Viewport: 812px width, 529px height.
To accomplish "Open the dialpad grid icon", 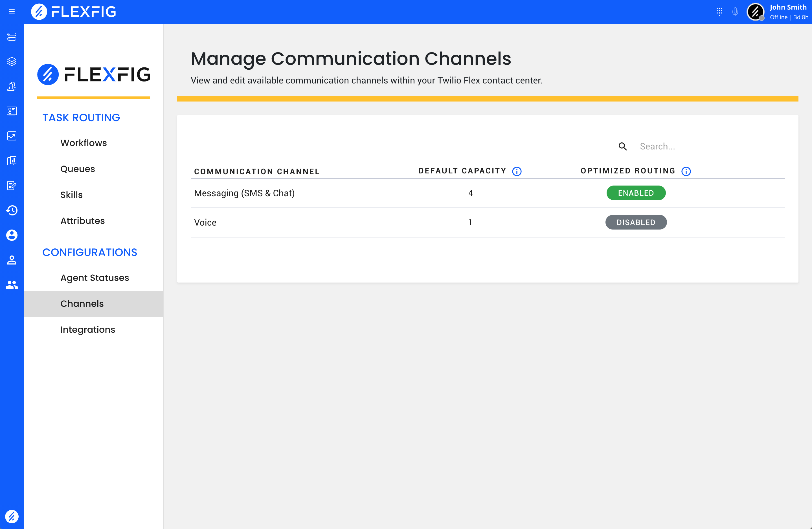I will [719, 12].
